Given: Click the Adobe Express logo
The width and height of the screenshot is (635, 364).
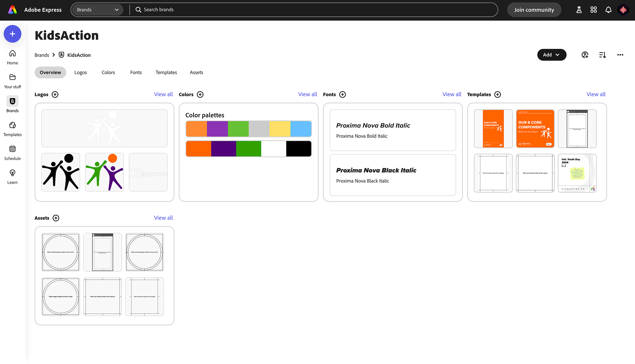Looking at the screenshot, I should (x=13, y=10).
